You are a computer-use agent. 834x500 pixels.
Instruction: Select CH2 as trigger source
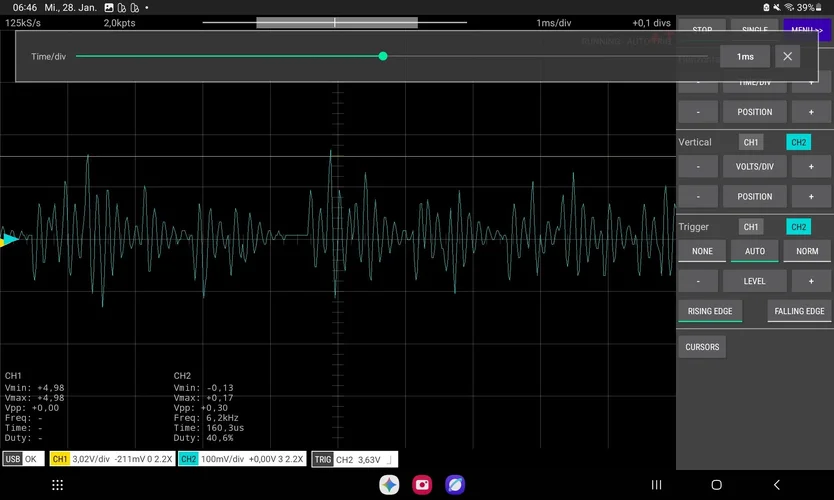tap(798, 227)
